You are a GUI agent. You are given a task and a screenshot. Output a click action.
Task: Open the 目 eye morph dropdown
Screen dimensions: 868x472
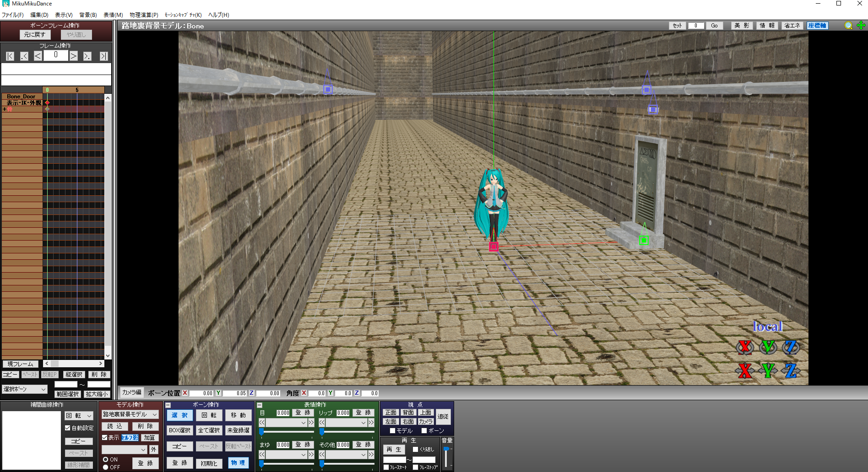point(286,423)
